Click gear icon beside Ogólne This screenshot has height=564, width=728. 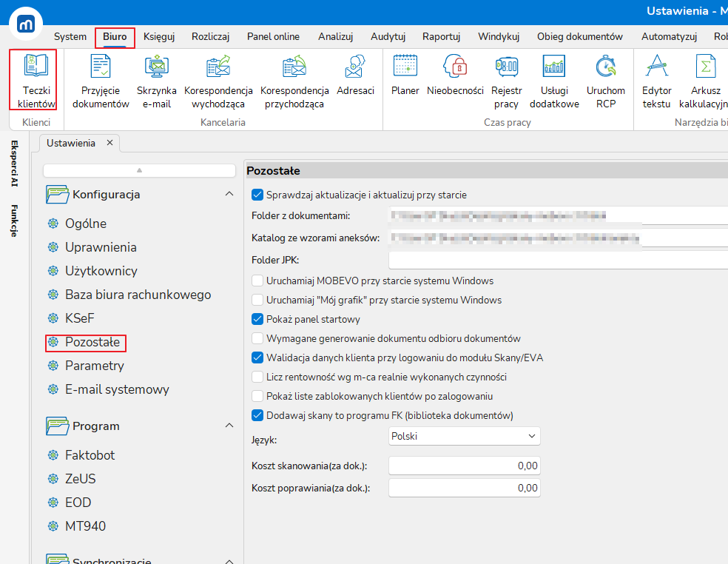tap(53, 224)
